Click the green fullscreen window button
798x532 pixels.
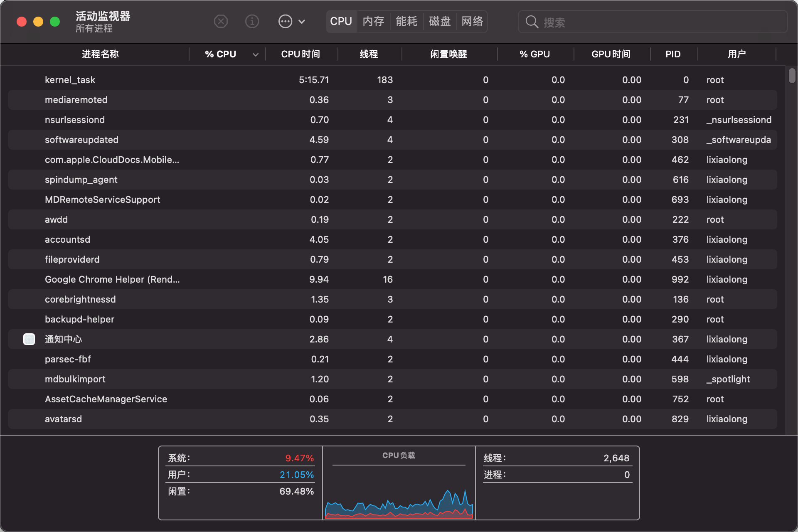click(55, 22)
